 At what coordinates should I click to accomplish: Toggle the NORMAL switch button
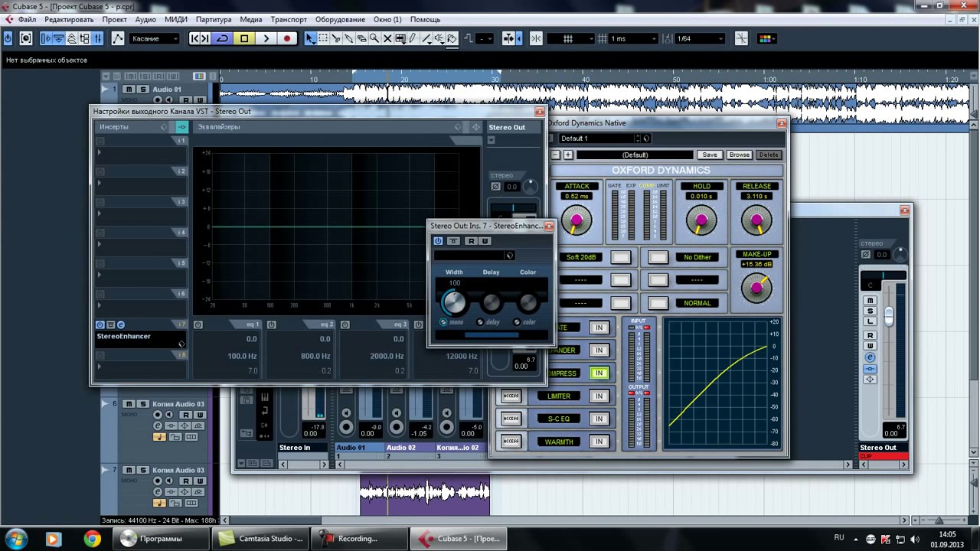658,303
